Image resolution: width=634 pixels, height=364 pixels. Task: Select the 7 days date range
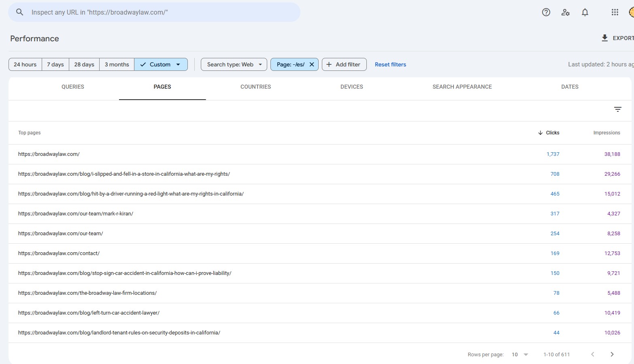(55, 64)
